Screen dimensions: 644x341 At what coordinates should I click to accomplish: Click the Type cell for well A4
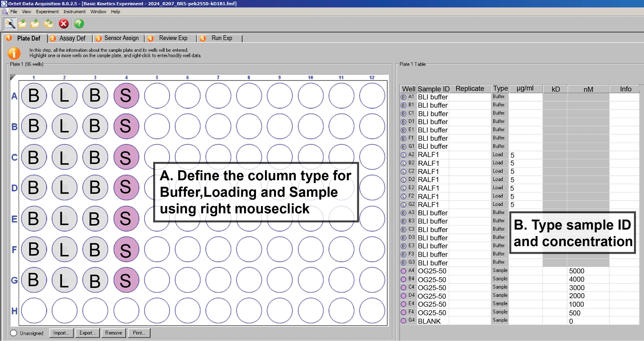point(500,271)
